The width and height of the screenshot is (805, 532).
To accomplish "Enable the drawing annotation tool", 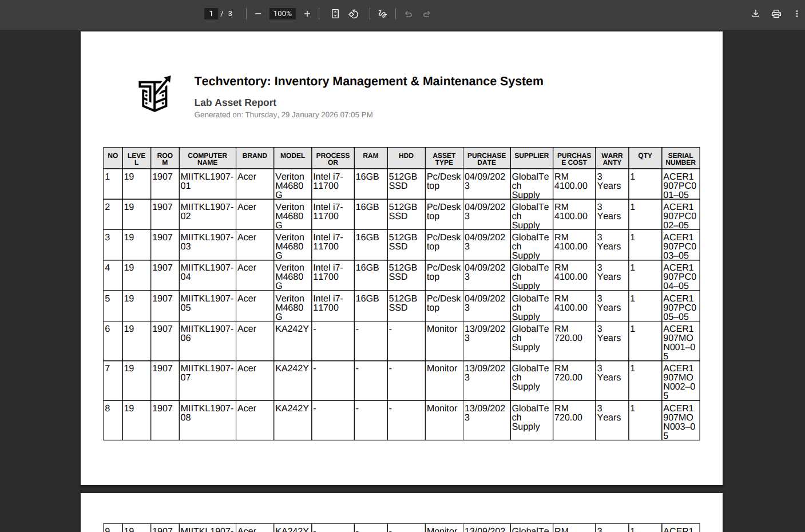I will [382, 13].
